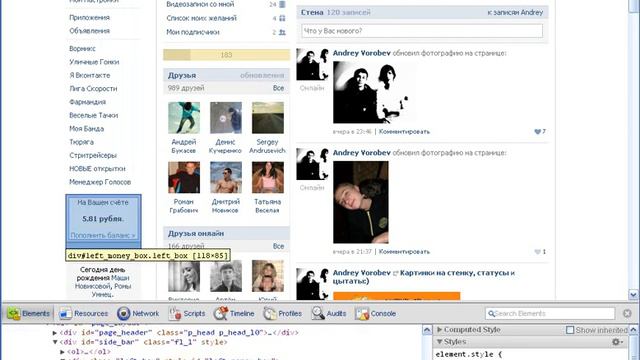Open Татьяна Веселая friend avatar
Screen dimensions: 640x360
click(x=268, y=177)
